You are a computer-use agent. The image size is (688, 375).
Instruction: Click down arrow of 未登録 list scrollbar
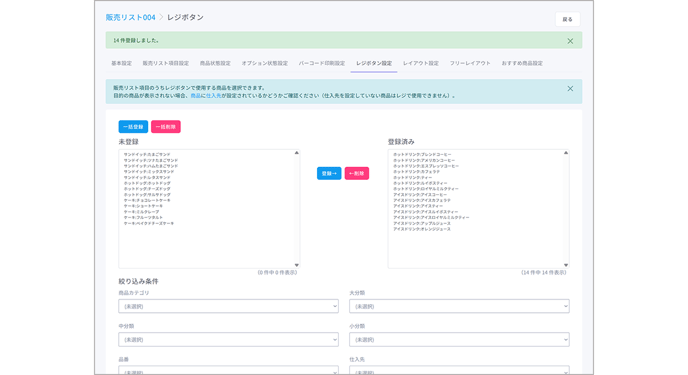pos(297,265)
